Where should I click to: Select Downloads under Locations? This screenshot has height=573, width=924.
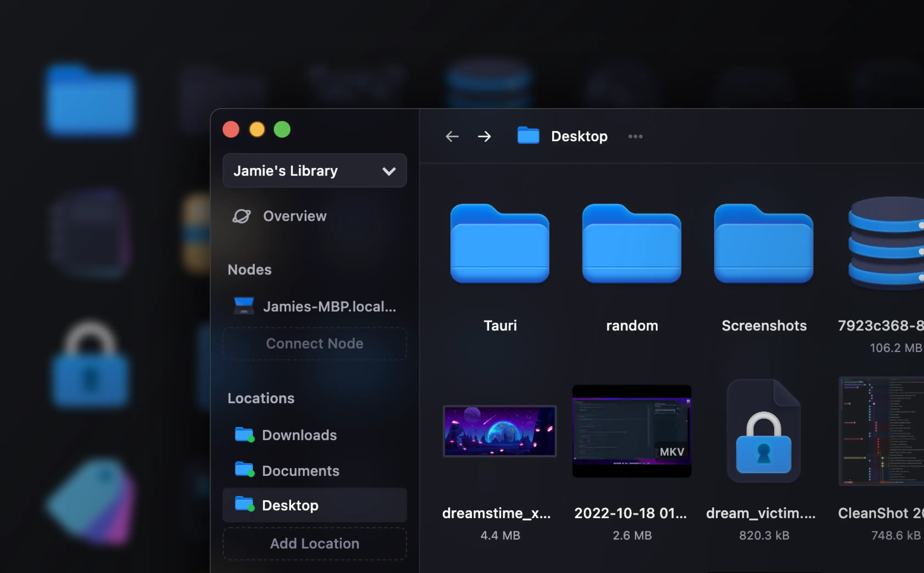click(299, 435)
